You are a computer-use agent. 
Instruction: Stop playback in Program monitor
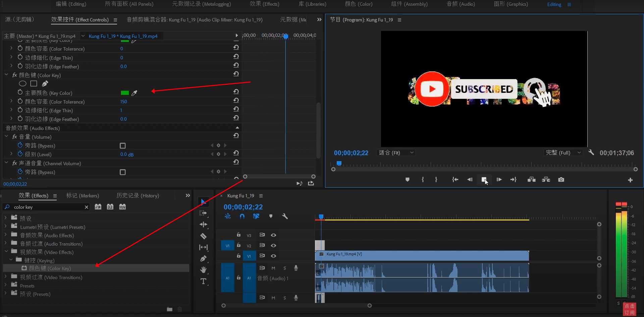point(484,180)
